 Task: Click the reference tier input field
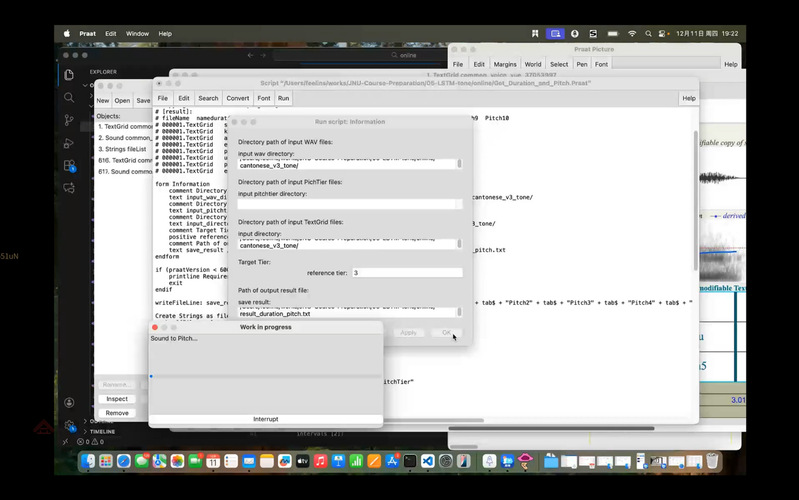(406, 272)
